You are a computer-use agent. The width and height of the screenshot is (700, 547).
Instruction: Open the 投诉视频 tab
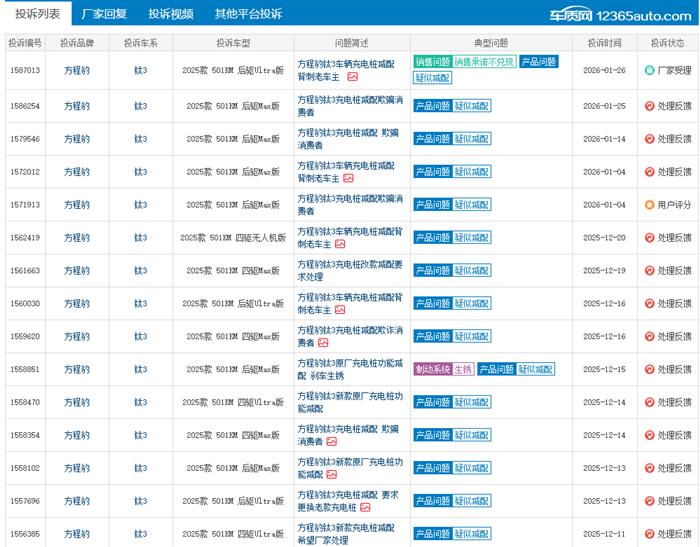click(x=171, y=14)
